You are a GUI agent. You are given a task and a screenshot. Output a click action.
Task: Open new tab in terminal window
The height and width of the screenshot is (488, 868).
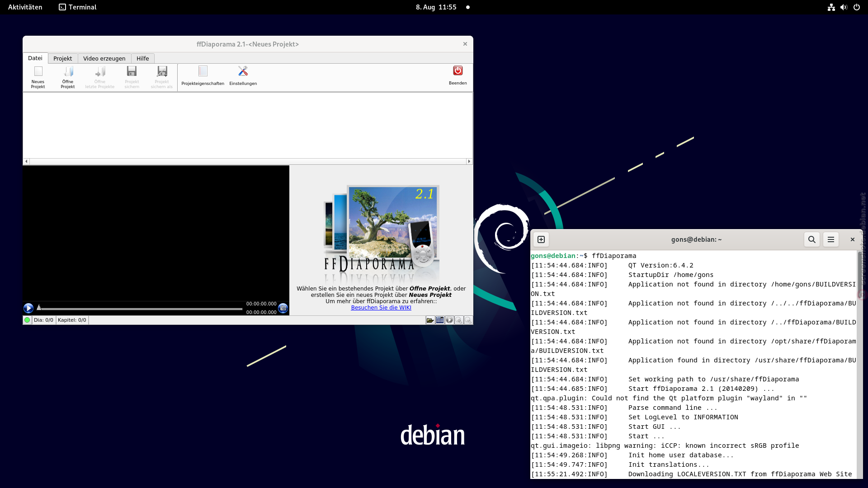541,239
